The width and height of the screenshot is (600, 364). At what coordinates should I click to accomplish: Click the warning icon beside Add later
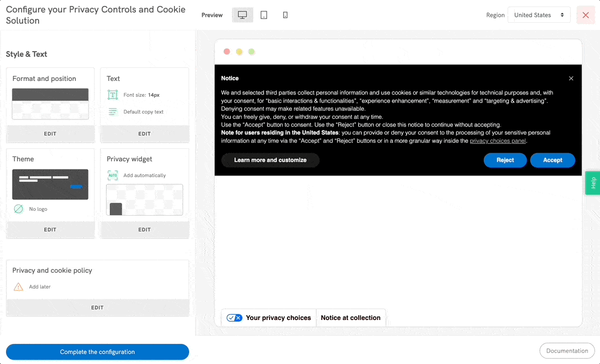18,287
